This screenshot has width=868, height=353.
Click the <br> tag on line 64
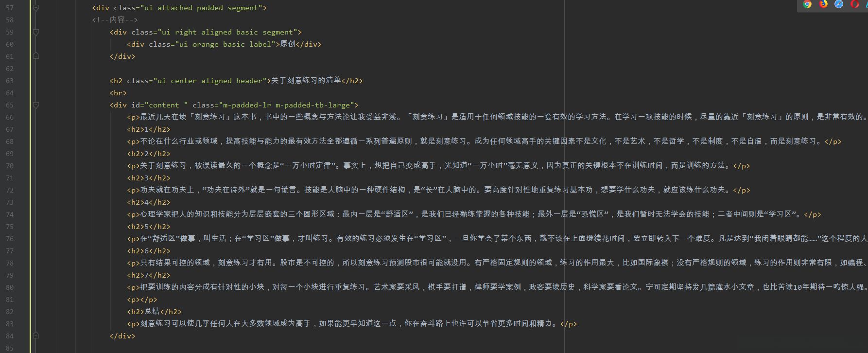pos(118,93)
